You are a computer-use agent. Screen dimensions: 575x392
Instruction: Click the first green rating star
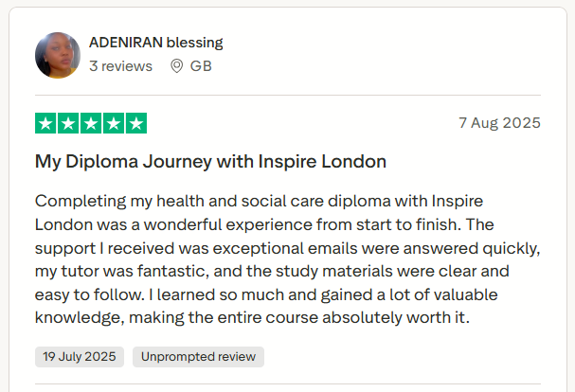[x=45, y=123]
